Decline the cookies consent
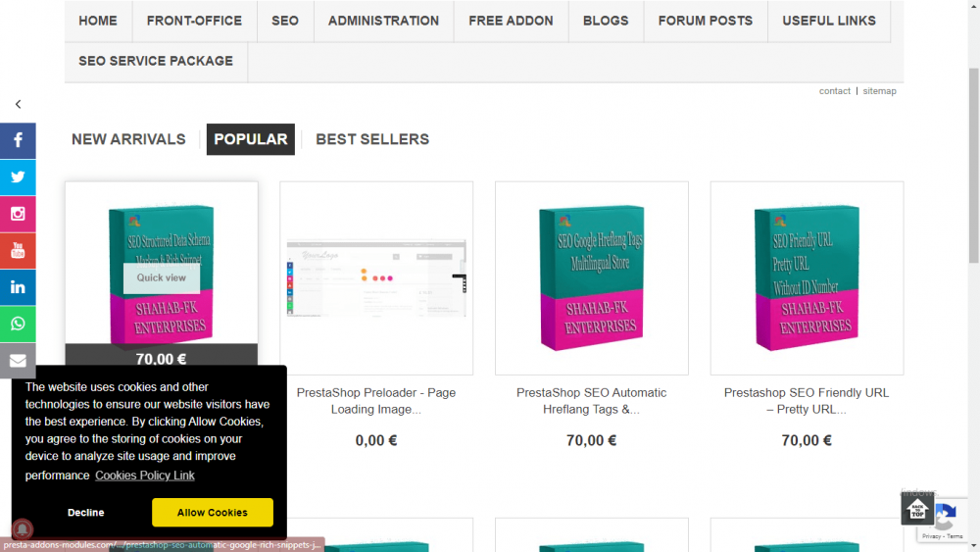980x552 pixels. click(x=85, y=512)
